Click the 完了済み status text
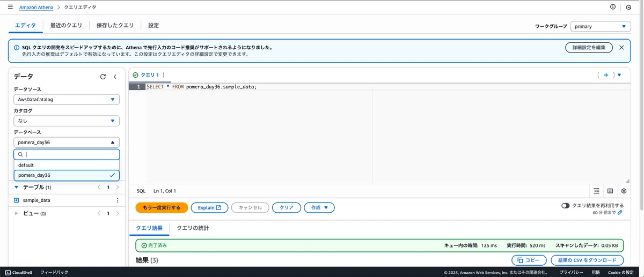Screen dimensions: 644x277 pos(157,245)
